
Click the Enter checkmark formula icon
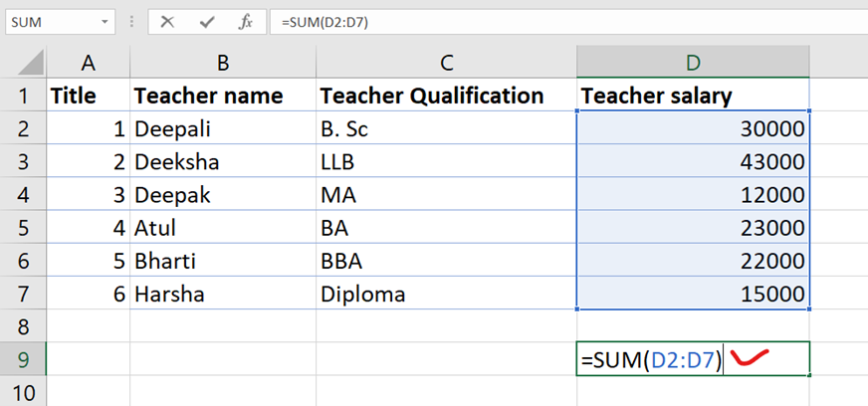(x=207, y=22)
